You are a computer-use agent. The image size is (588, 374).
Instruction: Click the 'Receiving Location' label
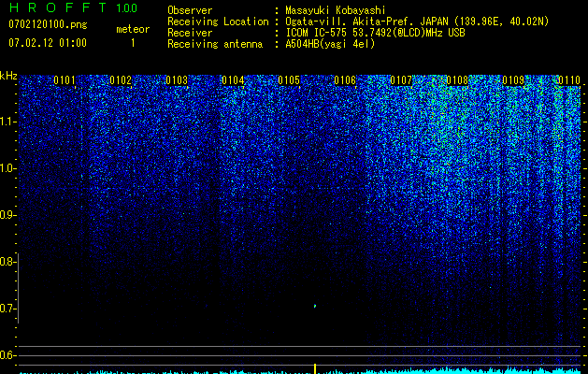tap(218, 22)
